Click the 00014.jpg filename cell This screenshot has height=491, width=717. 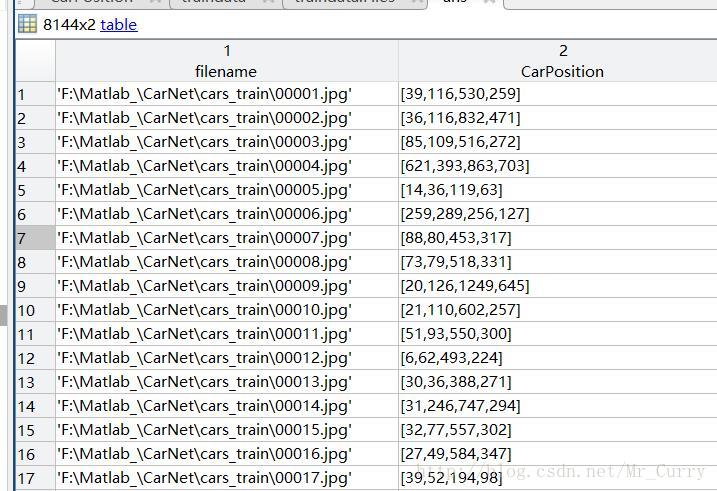227,406
